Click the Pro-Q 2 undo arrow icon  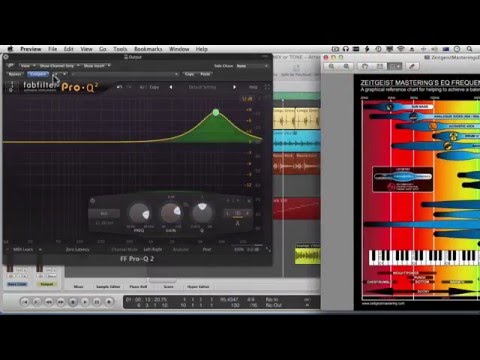pos(119,87)
